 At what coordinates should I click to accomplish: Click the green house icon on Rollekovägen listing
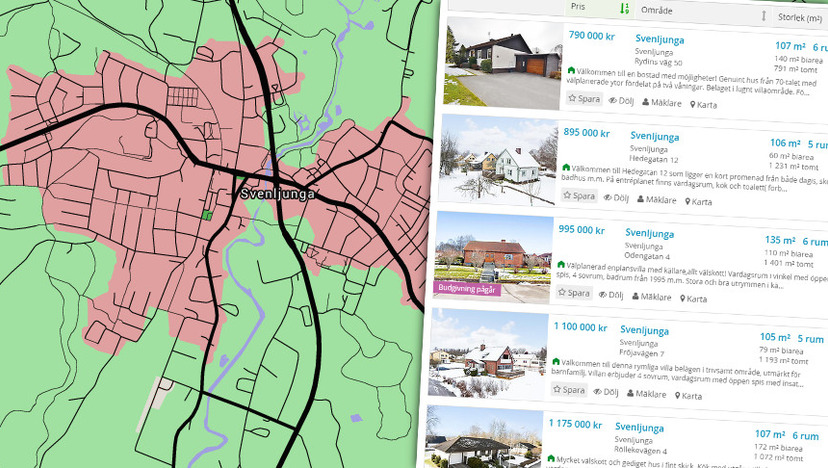click(x=551, y=458)
